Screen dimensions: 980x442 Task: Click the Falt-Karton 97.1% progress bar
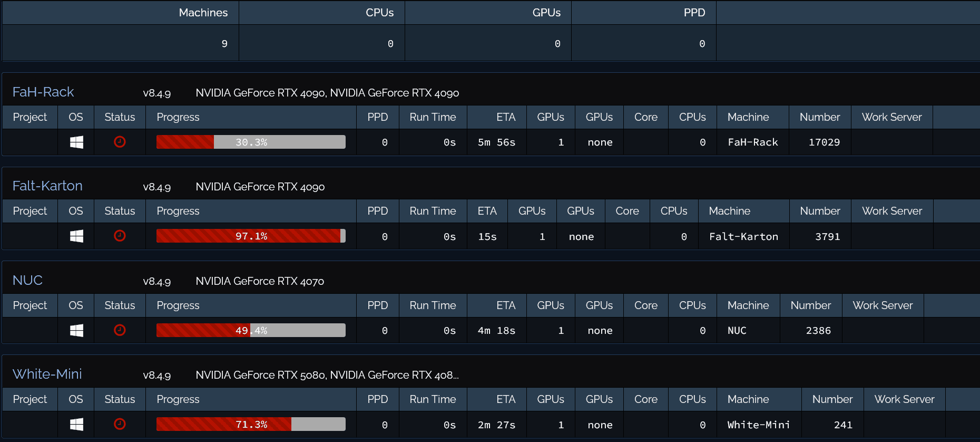(251, 236)
